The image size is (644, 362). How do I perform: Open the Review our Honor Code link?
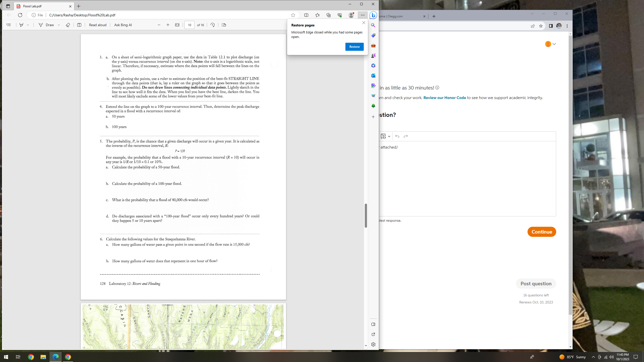click(x=445, y=98)
